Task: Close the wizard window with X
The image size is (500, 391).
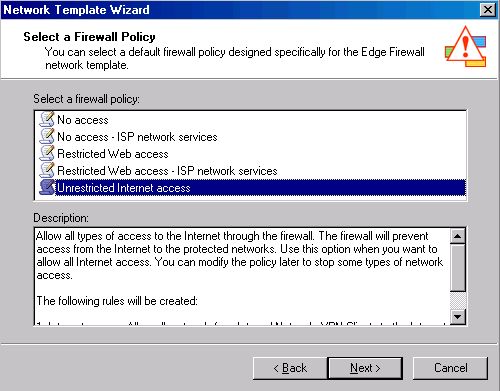Action: [x=488, y=10]
